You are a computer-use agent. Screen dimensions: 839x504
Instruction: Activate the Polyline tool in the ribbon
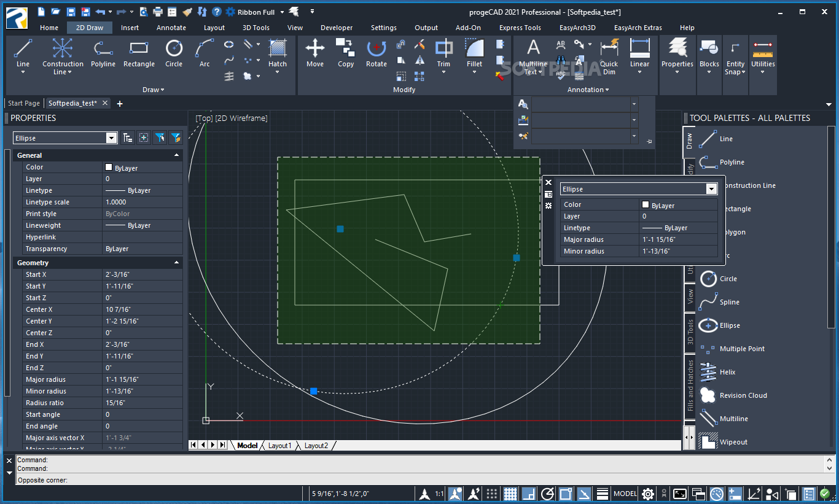[x=103, y=53]
